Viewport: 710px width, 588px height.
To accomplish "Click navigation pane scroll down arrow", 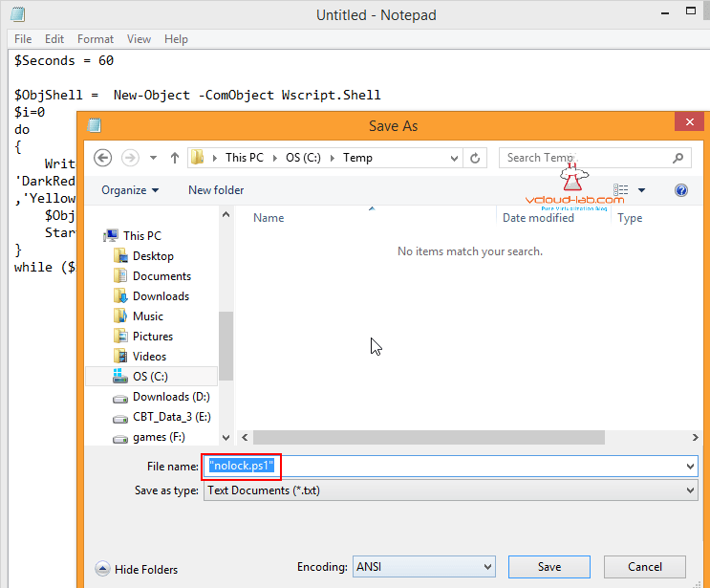I will pos(226,438).
